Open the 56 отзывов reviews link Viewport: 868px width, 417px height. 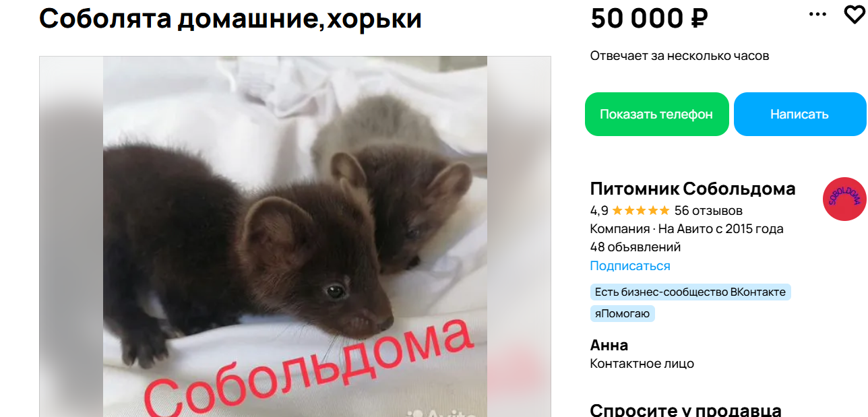pyautogui.click(x=708, y=210)
